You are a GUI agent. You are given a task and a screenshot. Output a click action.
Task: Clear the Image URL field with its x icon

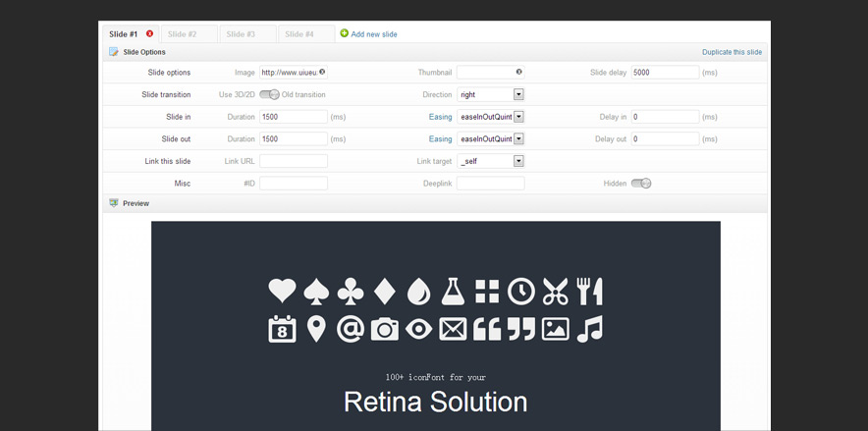322,72
